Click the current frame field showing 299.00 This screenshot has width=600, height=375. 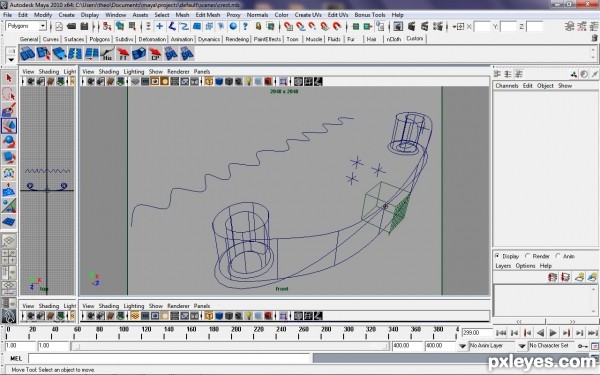coord(476,333)
